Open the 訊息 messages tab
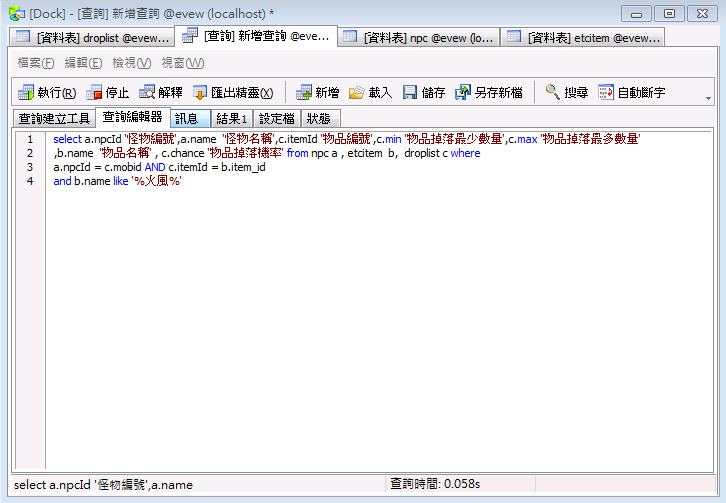726x503 pixels. click(191, 119)
